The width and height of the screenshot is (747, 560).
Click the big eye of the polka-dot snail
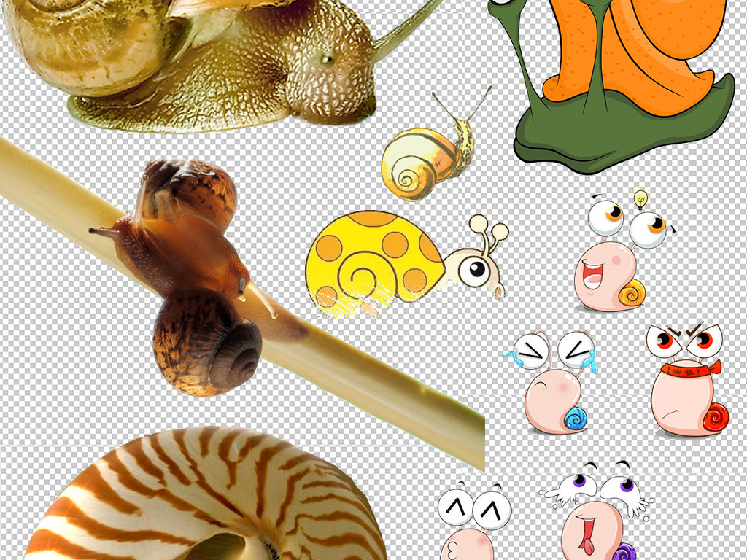point(475,272)
